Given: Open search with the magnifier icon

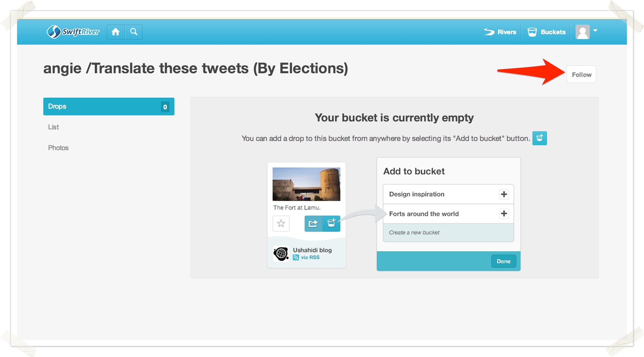Looking at the screenshot, I should (x=134, y=32).
